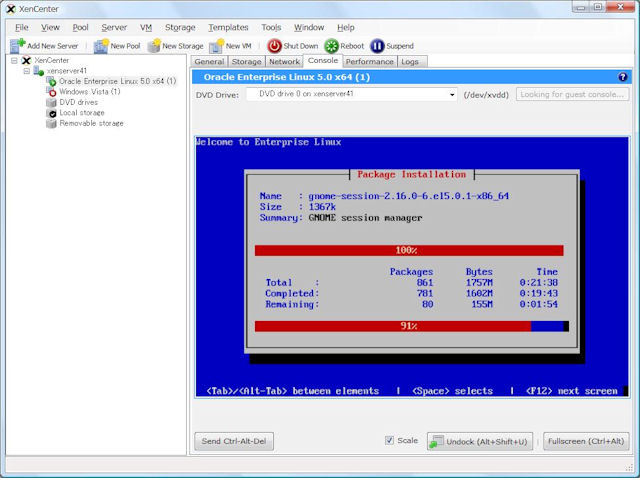The image size is (640, 478).
Task: Switch to the Performance tab
Action: click(369, 62)
